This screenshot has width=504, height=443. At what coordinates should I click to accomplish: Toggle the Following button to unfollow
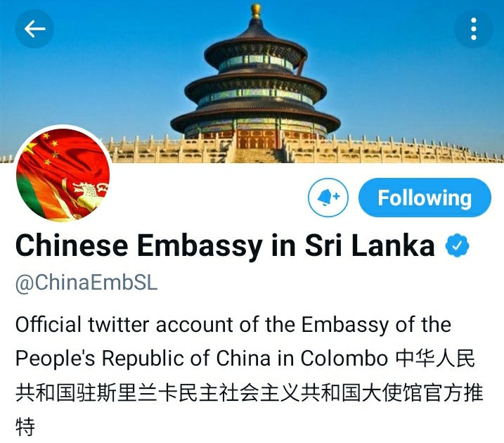425,198
